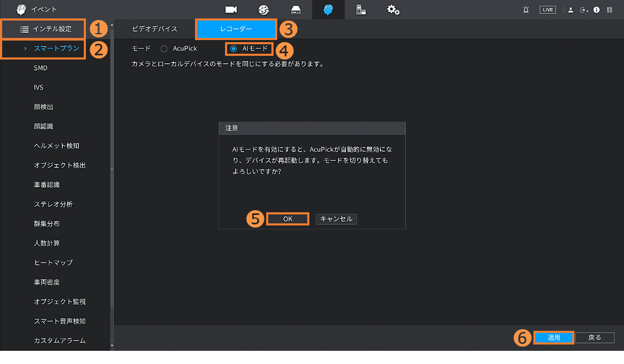Open the network globe icon

click(264, 9)
